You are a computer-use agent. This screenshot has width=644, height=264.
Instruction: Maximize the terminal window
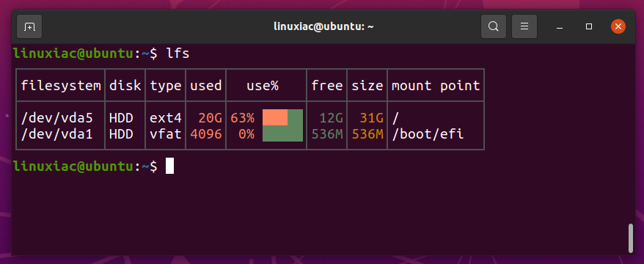(589, 26)
